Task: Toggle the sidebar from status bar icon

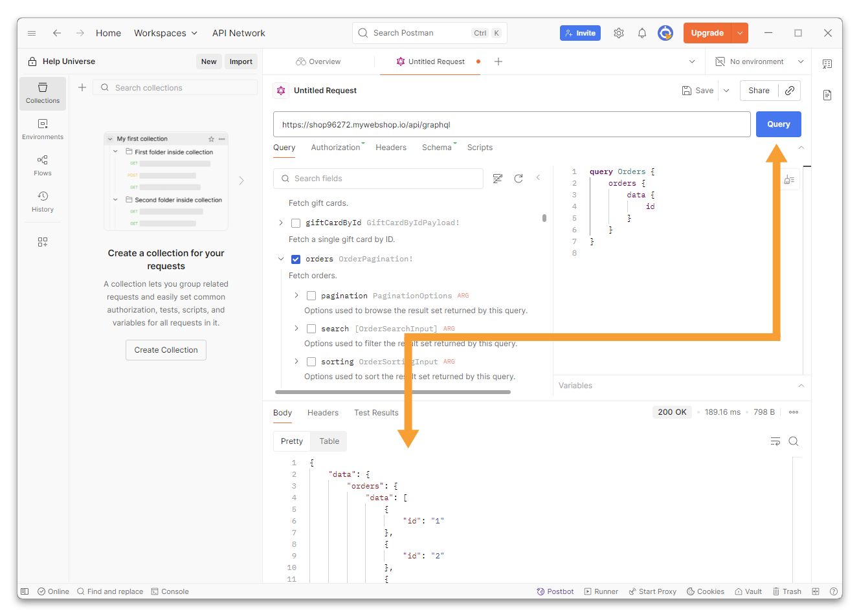Action: point(25,591)
